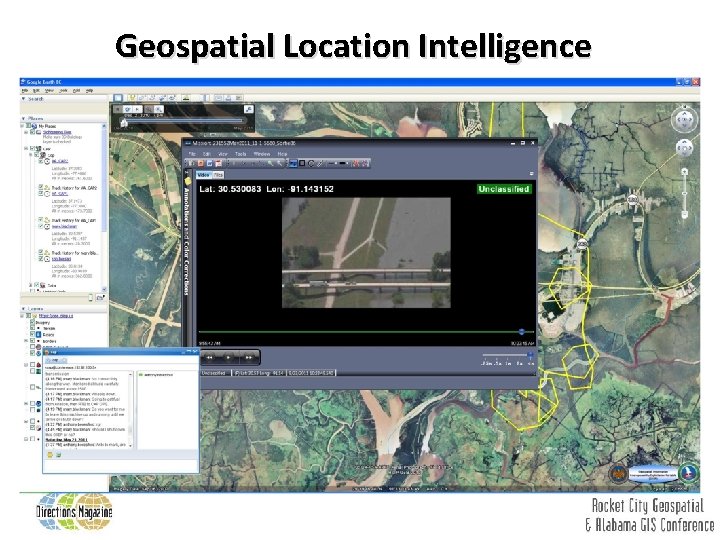Switch to the Files tab

219,174
